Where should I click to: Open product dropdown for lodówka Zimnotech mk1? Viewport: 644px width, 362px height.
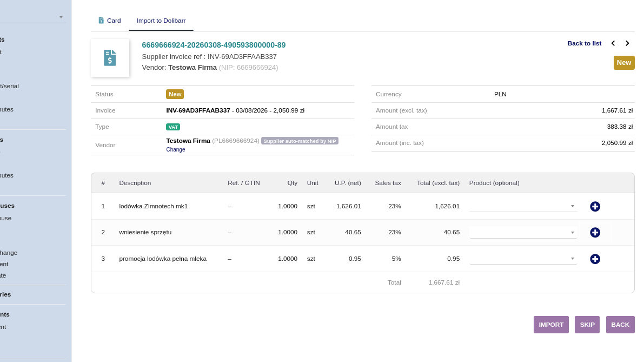tap(523, 206)
